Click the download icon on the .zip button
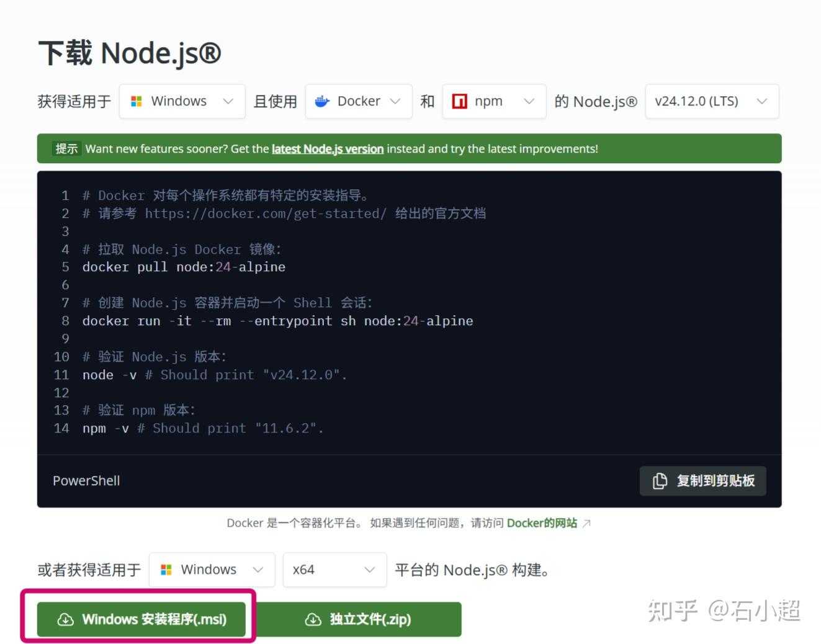Screen dimensions: 821x644 pyautogui.click(x=313, y=619)
